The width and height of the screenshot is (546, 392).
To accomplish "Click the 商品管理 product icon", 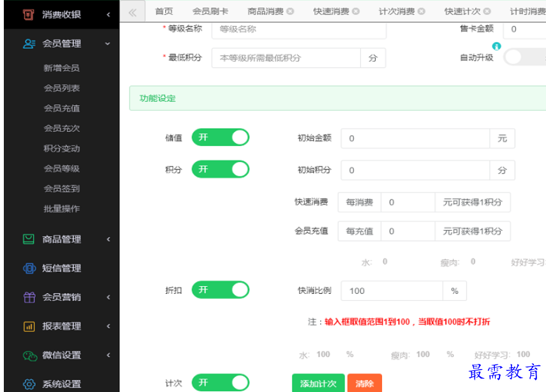I will click(29, 239).
